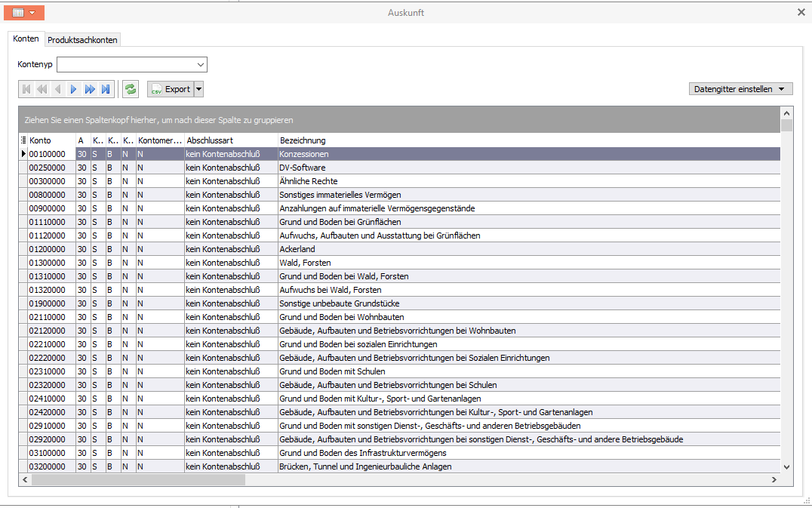Open the Kontenyp combo box
The image size is (812, 508).
pyautogui.click(x=132, y=65)
